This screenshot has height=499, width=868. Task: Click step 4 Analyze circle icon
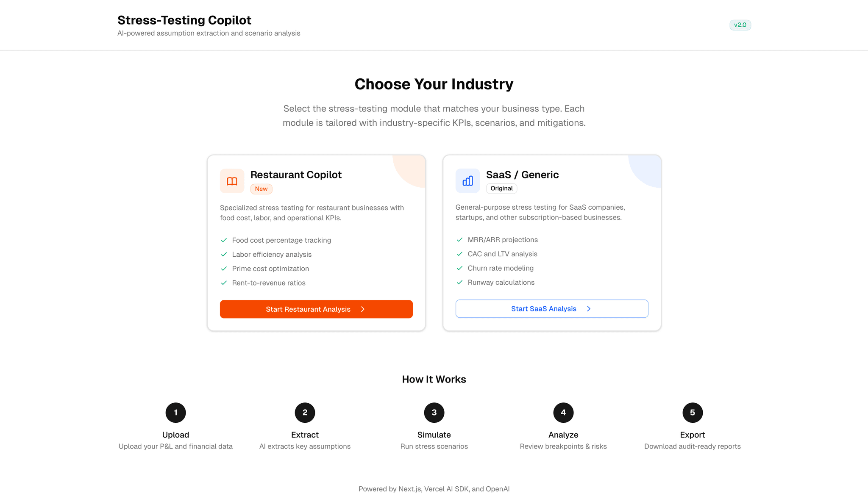tap(563, 413)
